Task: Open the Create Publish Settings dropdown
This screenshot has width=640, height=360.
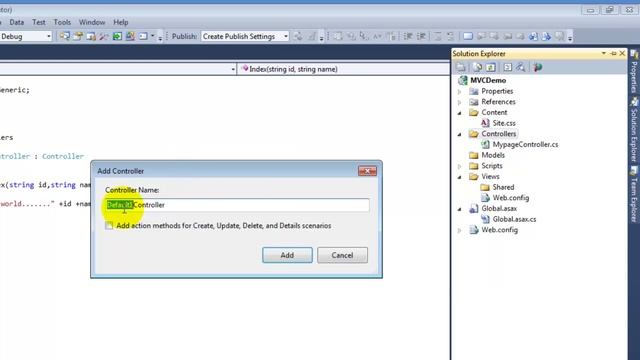Action: [x=285, y=36]
